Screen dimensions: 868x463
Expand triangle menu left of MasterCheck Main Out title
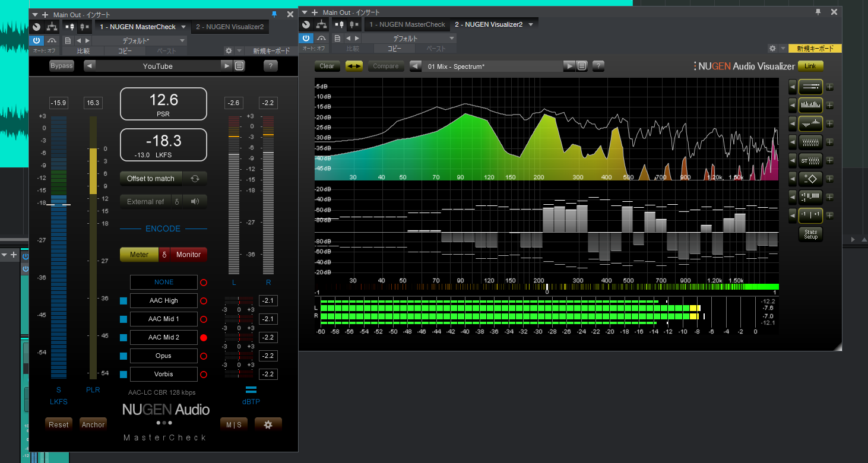[x=35, y=14]
